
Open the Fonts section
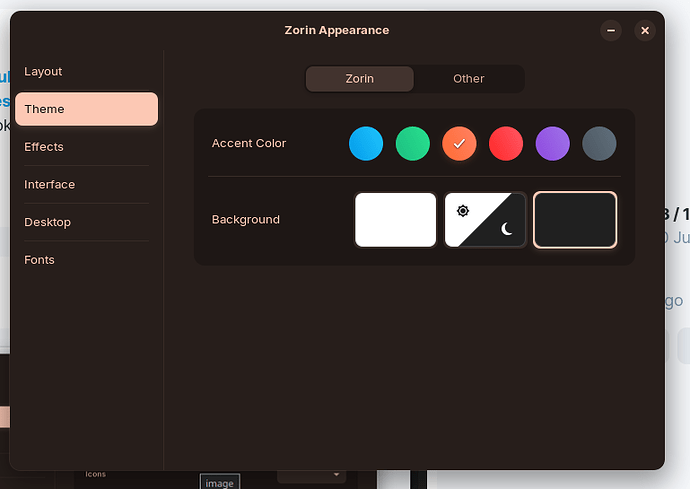86,260
